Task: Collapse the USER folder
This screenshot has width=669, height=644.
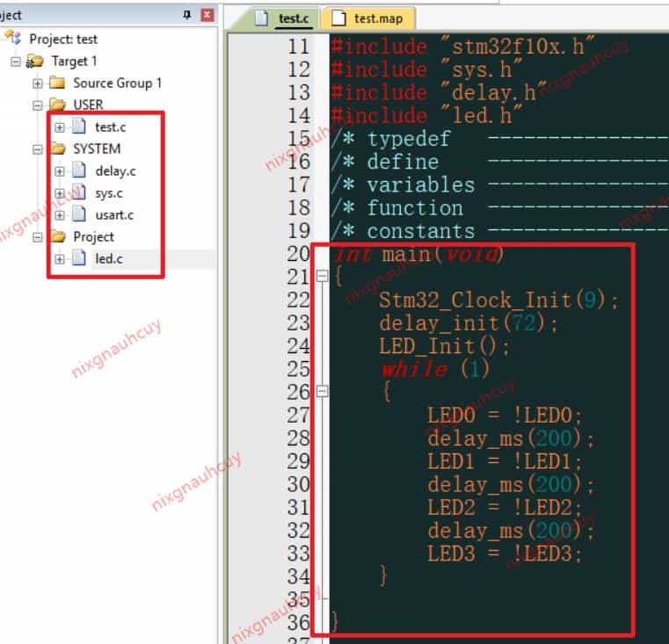Action: point(38,105)
